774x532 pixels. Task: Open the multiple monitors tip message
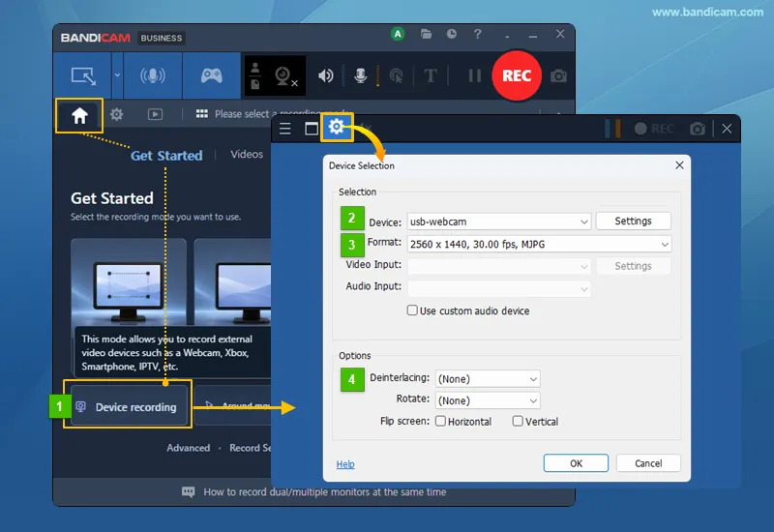pos(325,492)
